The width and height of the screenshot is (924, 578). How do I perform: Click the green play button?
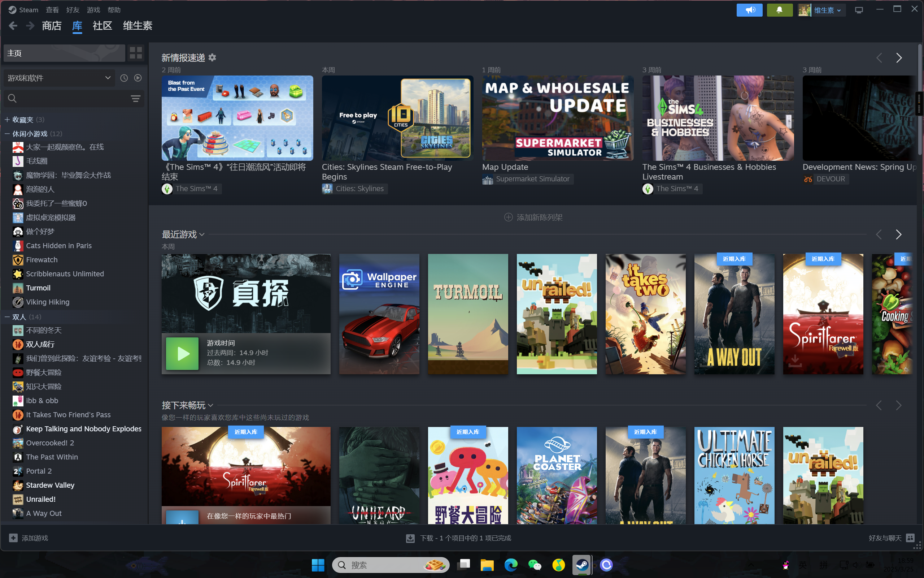(182, 353)
